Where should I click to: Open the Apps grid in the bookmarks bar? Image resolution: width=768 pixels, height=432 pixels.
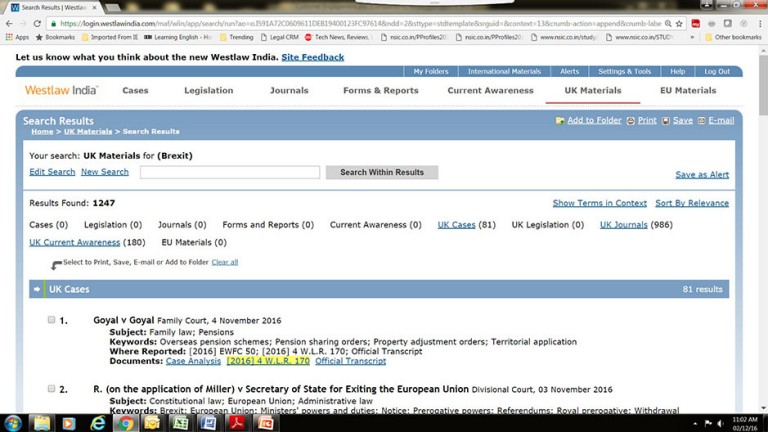pos(17,37)
